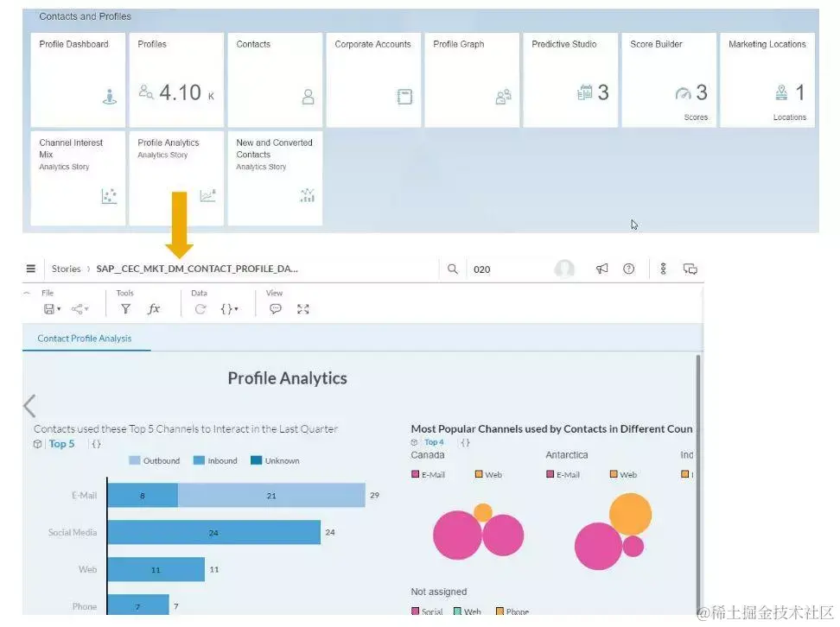This screenshot has width=840, height=627.
Task: Click the Inbound legend swatch
Action: tap(199, 460)
